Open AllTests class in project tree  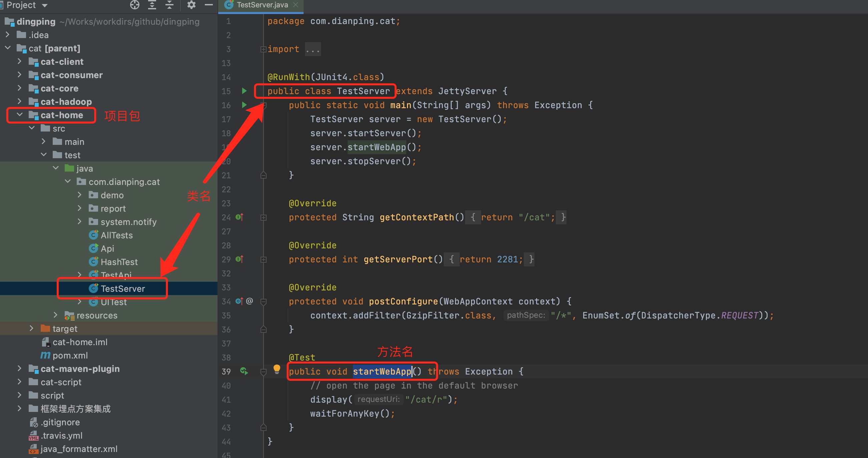coord(116,235)
